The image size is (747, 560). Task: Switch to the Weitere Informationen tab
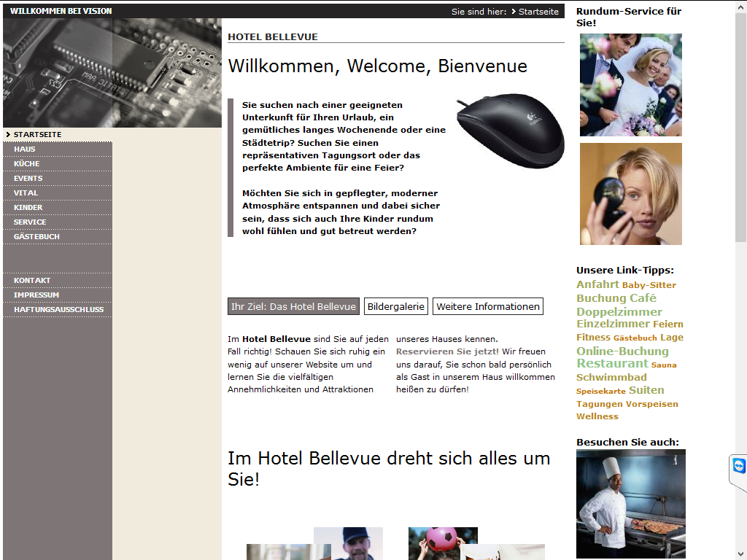(488, 307)
